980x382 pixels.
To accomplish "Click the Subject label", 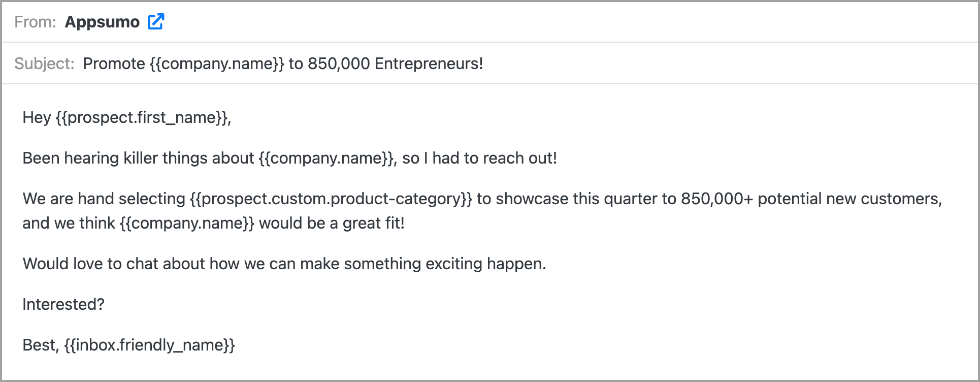I will [x=44, y=63].
